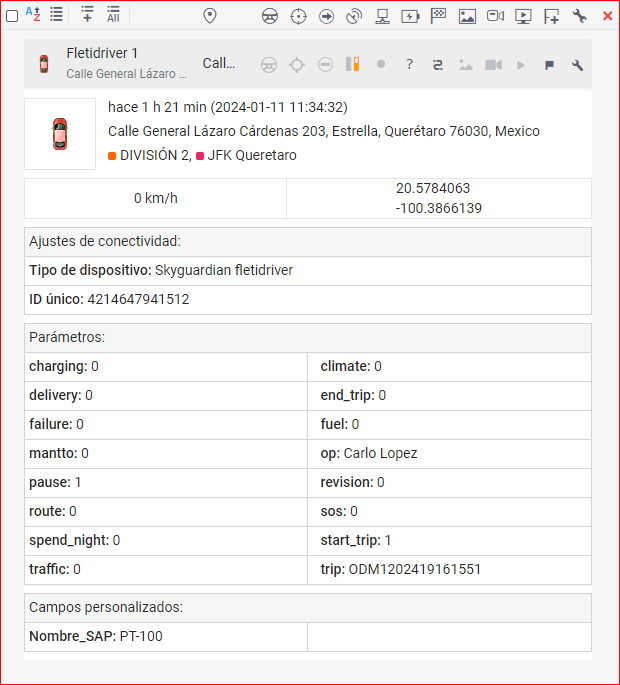This screenshot has width=620, height=685.
Task: Click the list 'All' icon
Action: pyautogui.click(x=113, y=14)
